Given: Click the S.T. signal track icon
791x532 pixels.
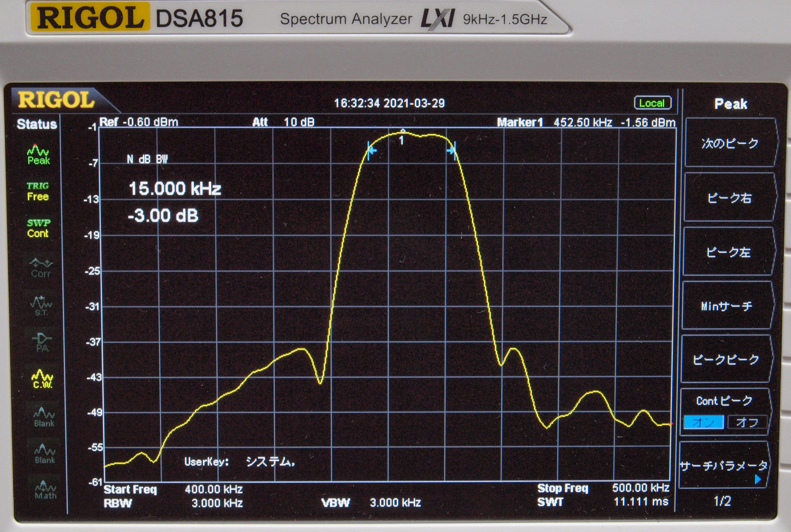Looking at the screenshot, I should [41, 306].
